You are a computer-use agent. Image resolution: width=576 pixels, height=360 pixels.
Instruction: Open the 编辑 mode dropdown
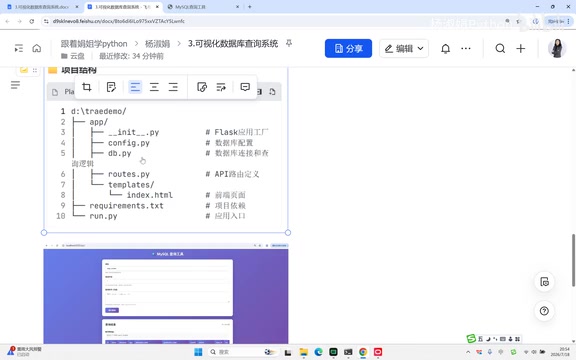(404, 48)
